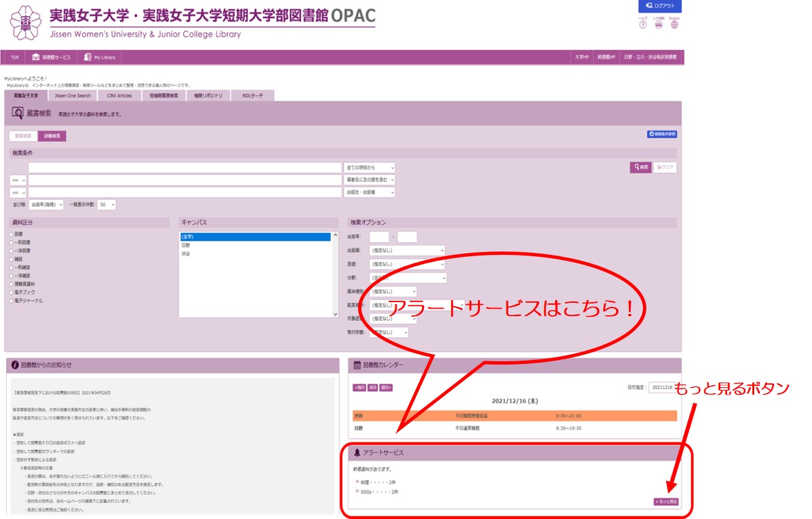This screenshot has width=812, height=519.
Task: Switch language via English globe icon
Action: (x=674, y=25)
